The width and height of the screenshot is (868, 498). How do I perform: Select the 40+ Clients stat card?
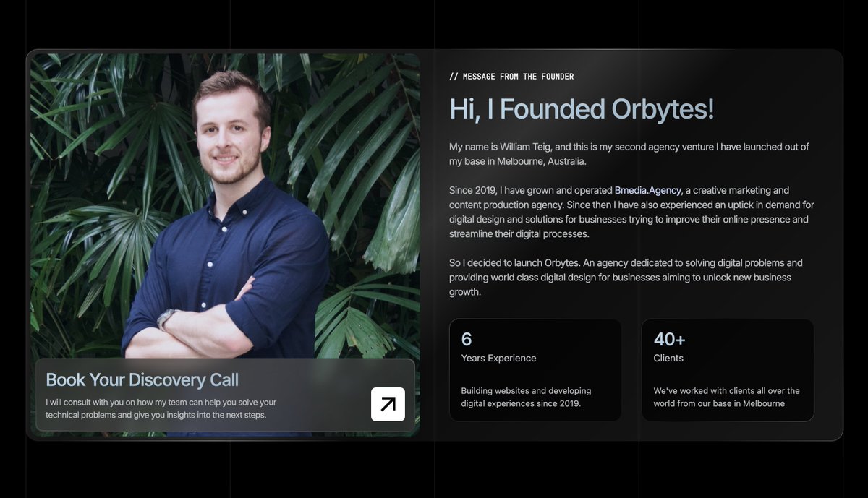click(728, 370)
